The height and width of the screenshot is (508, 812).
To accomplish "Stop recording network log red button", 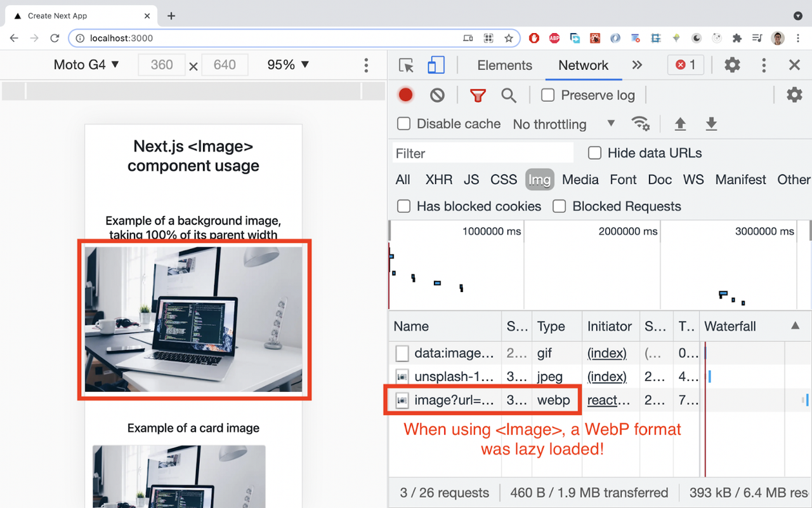I will (x=405, y=95).
